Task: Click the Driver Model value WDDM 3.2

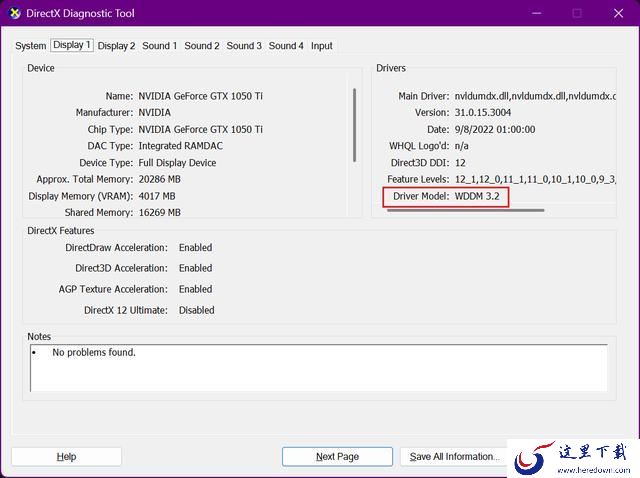Action: (x=477, y=196)
